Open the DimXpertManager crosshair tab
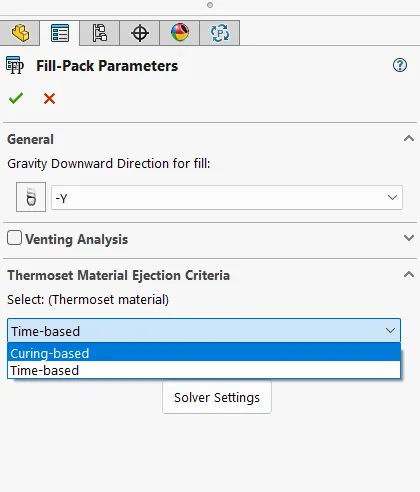This screenshot has width=420, height=492. [x=140, y=33]
